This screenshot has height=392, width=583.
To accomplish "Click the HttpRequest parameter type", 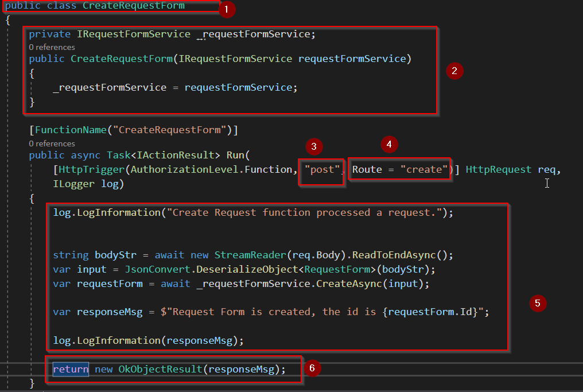I will tap(499, 169).
